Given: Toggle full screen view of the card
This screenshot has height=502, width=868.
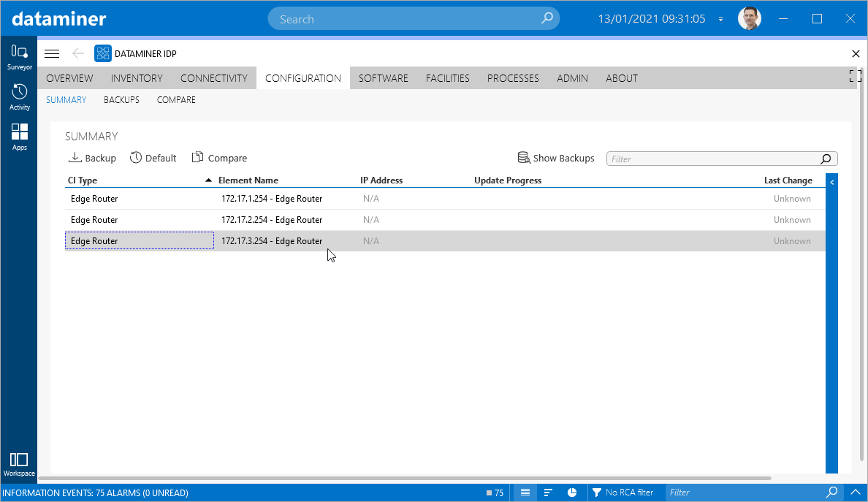Looking at the screenshot, I should tap(856, 77).
